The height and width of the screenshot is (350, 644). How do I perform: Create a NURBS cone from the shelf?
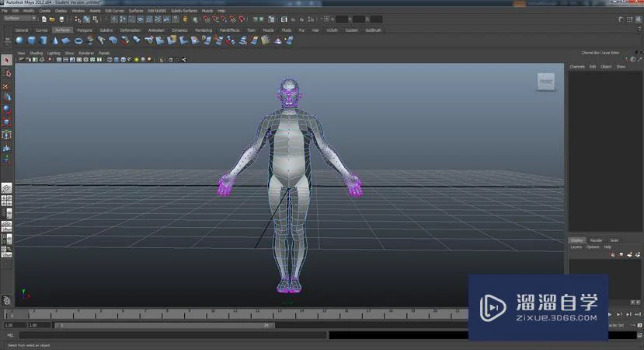pyautogui.click(x=54, y=40)
